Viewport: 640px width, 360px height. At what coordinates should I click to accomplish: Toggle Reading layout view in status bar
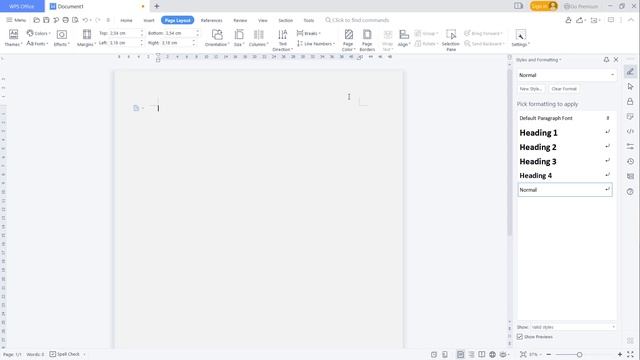coord(482,354)
